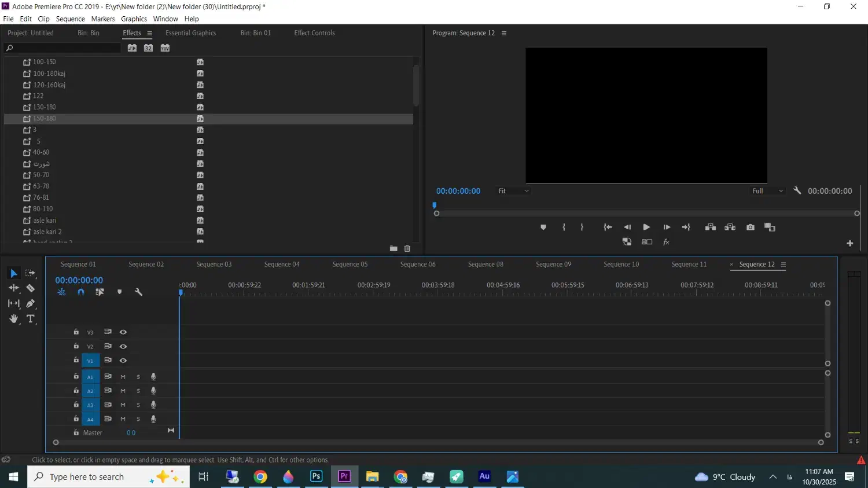This screenshot has width=868, height=488.
Task: Click the Effects panel vertical scrollbar
Action: tap(415, 85)
